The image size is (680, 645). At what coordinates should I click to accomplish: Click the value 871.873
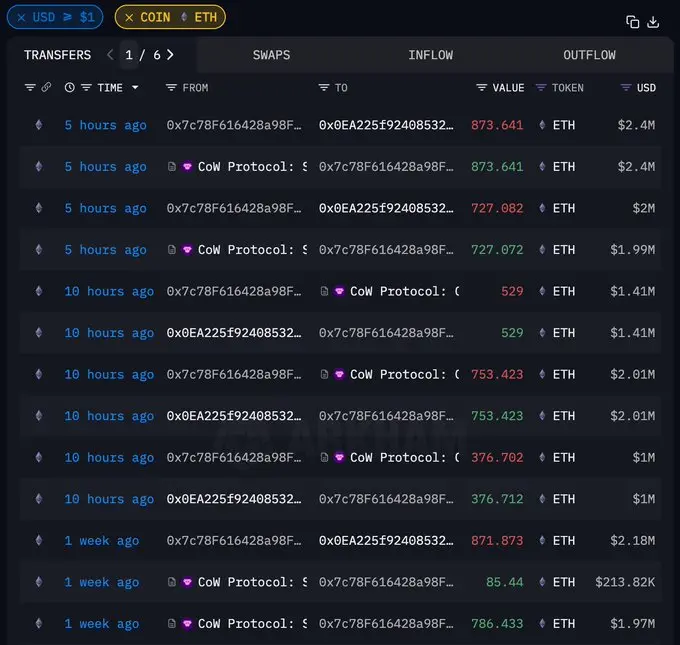pos(497,541)
